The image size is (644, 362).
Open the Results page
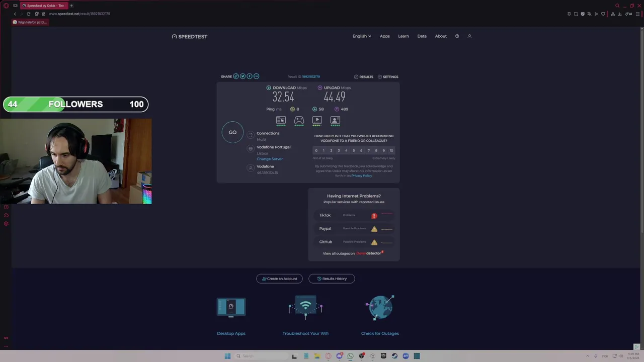click(364, 77)
